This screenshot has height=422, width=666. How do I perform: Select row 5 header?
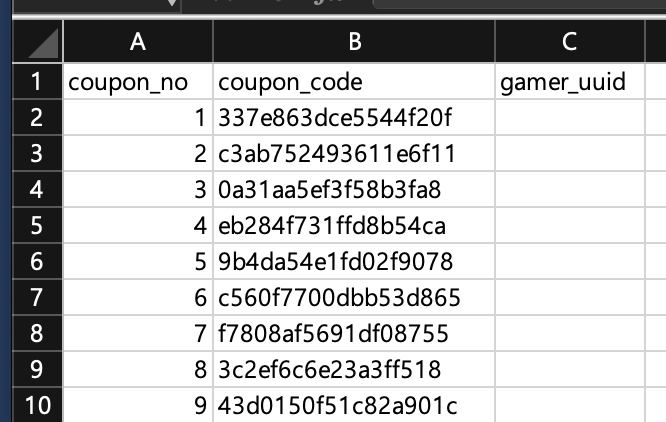(32, 226)
